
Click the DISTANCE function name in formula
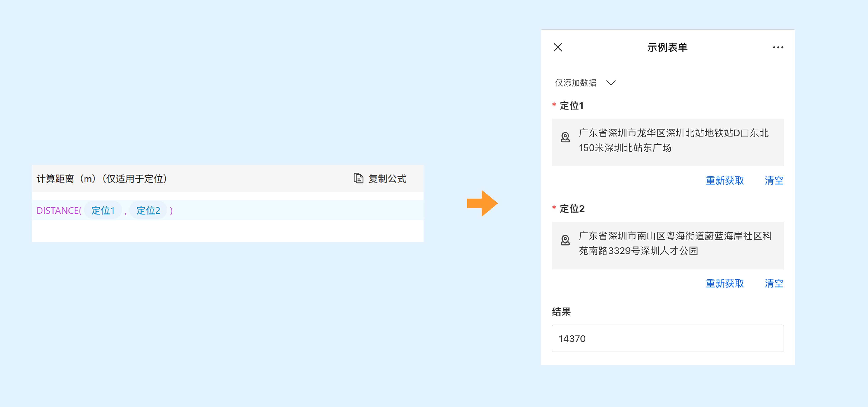point(58,211)
